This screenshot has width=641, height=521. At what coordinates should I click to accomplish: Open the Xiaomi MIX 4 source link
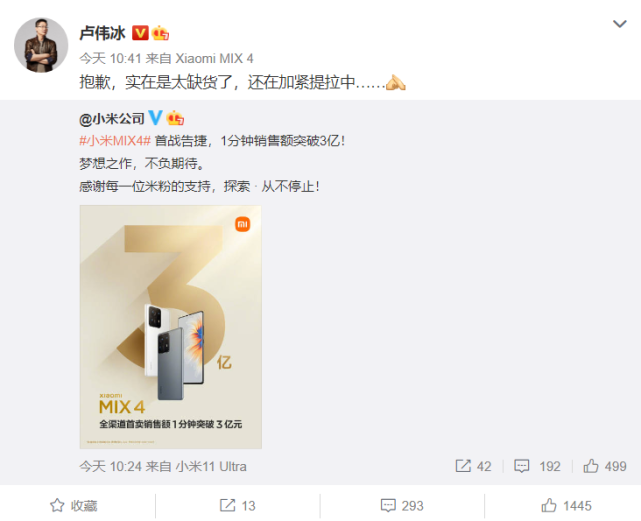tap(214, 58)
